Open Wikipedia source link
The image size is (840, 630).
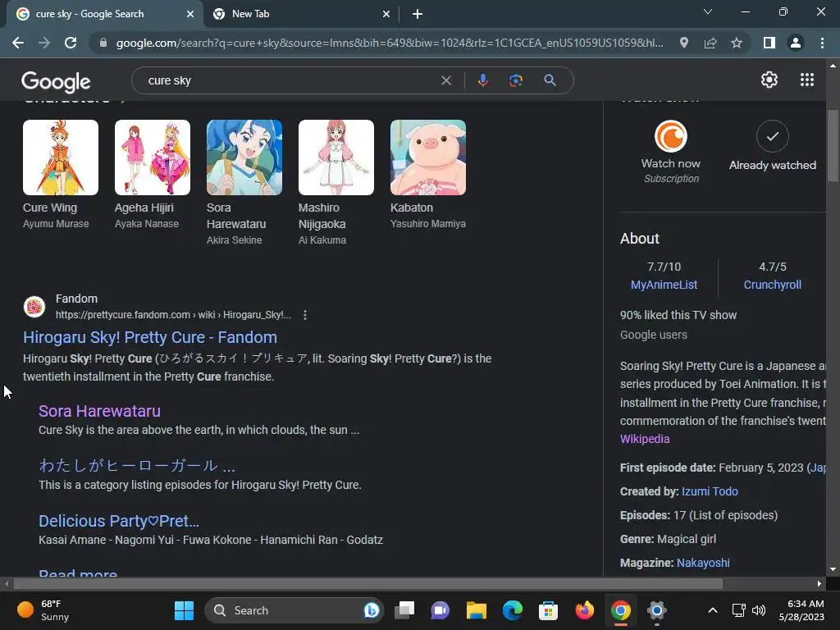coord(645,439)
